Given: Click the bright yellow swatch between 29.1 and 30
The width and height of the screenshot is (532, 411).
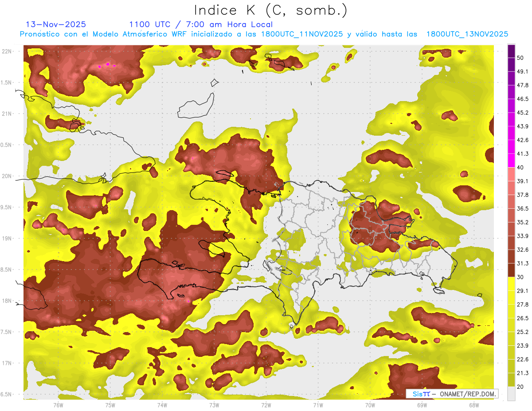Looking at the screenshot, I should point(511,284).
